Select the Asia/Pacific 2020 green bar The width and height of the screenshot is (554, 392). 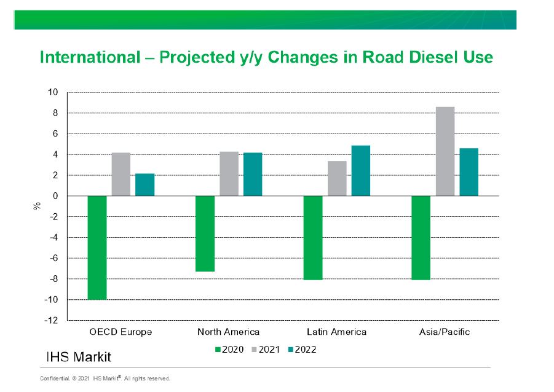(421, 238)
